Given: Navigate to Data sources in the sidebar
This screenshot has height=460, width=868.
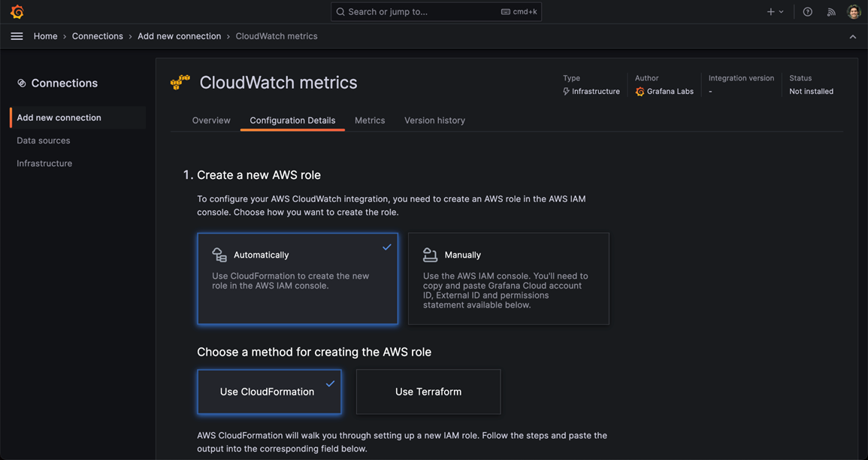Looking at the screenshot, I should click(43, 140).
